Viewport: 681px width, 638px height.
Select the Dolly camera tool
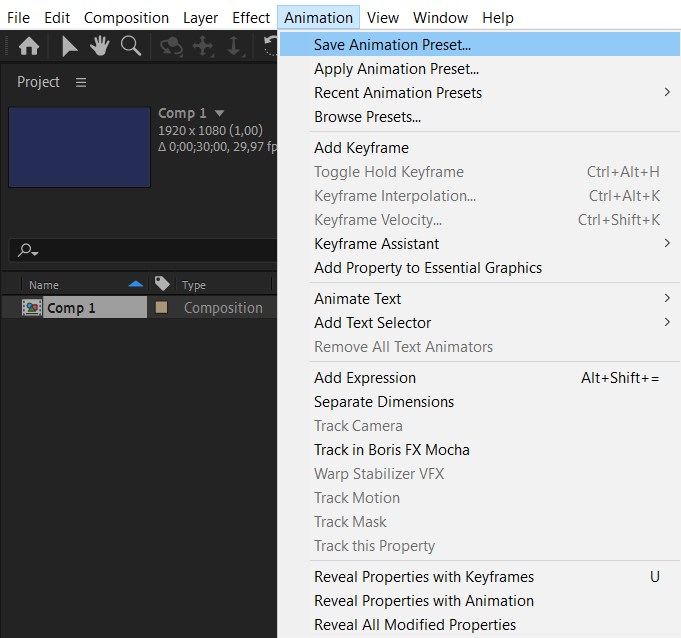[234, 46]
